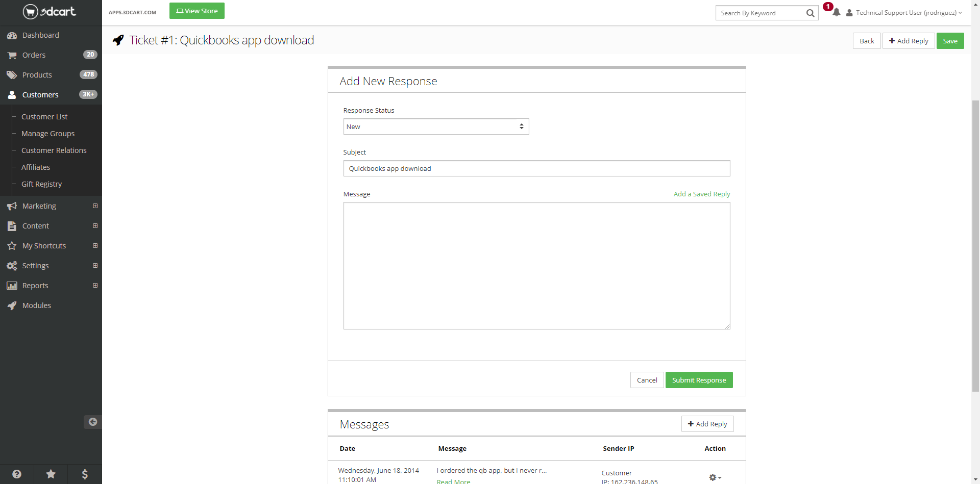Click the notification bell icon
The height and width of the screenshot is (484, 980).
(x=836, y=13)
